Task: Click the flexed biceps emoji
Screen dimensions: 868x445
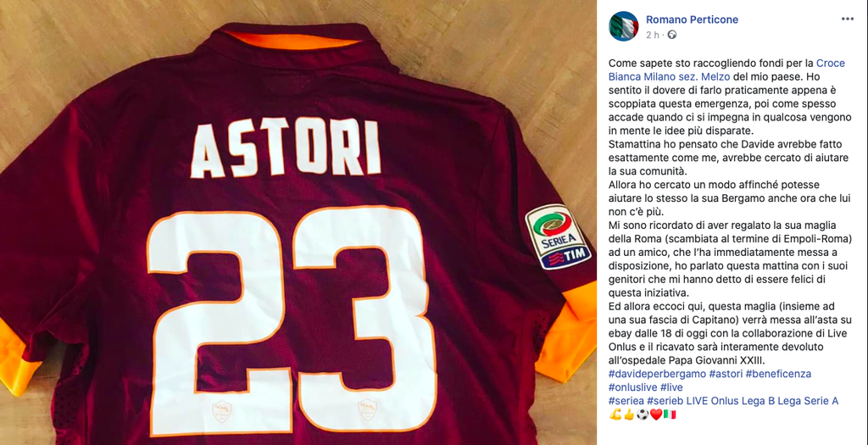Action: (614, 414)
